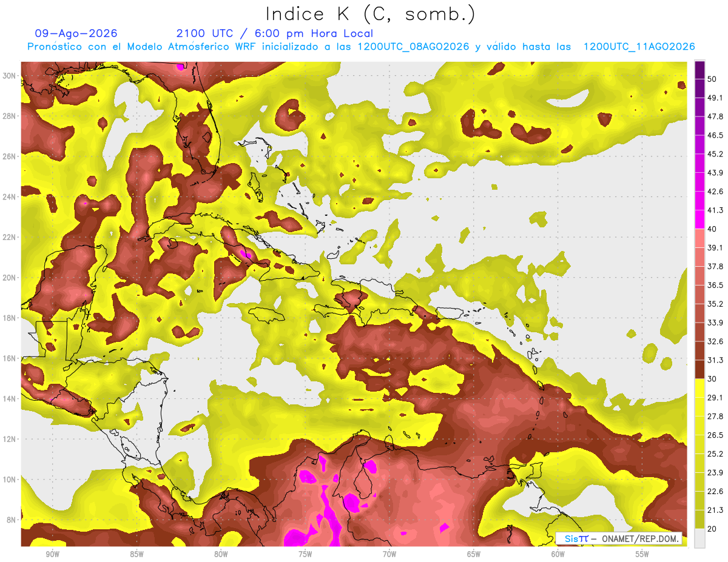Click the dark brown color bar segment just above 30
The height and width of the screenshot is (562, 728).
pyautogui.click(x=699, y=369)
